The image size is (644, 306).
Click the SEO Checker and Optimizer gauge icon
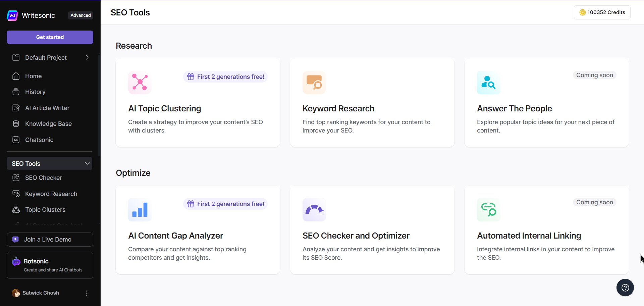[314, 210]
